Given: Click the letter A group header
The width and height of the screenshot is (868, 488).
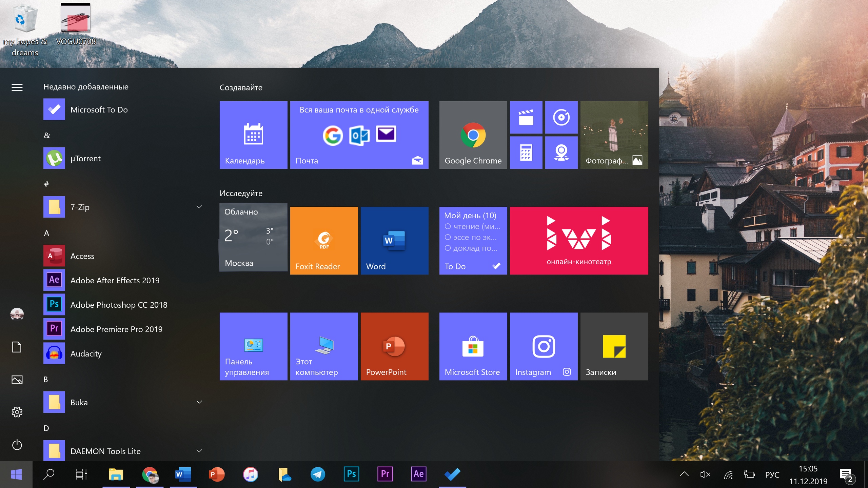Looking at the screenshot, I should 47,233.
